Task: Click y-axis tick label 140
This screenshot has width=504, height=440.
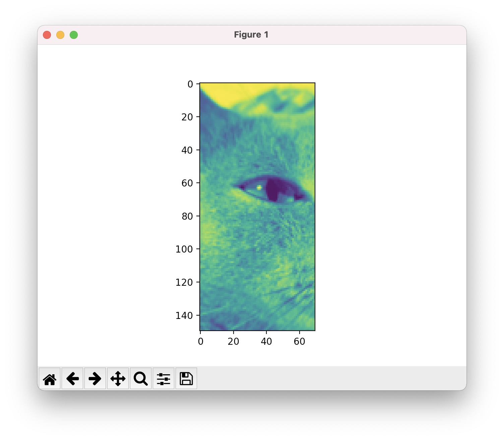Action: [x=184, y=316]
